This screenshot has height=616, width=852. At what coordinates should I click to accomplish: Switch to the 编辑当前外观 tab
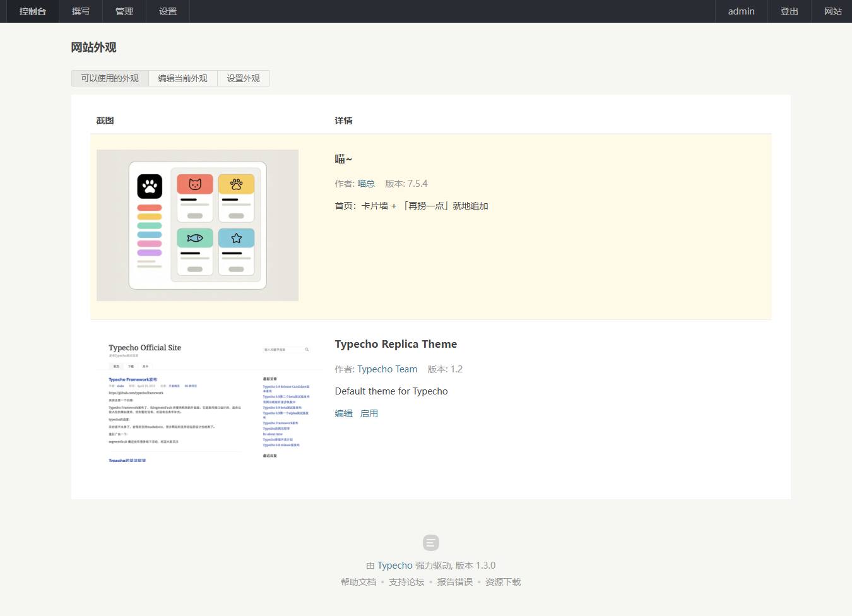182,78
